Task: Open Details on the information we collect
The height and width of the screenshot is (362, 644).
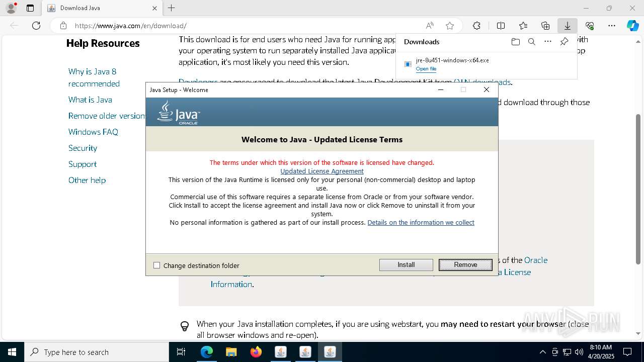Action: point(421,222)
